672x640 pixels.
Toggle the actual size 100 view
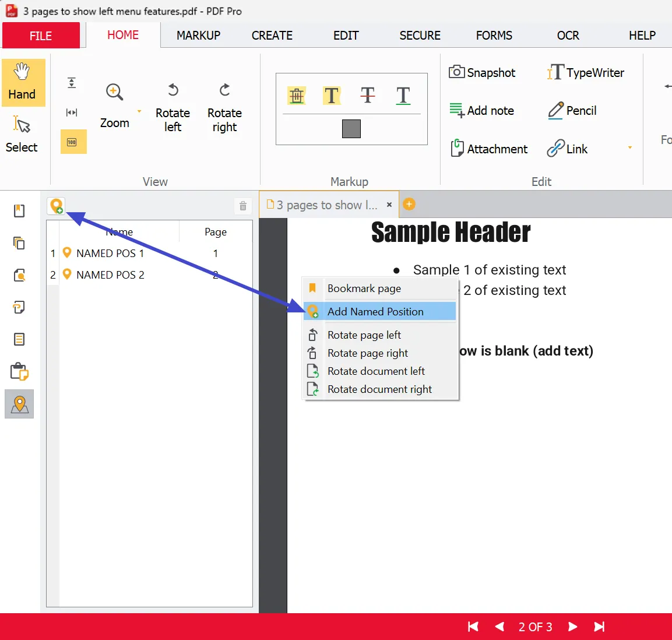pos(73,142)
